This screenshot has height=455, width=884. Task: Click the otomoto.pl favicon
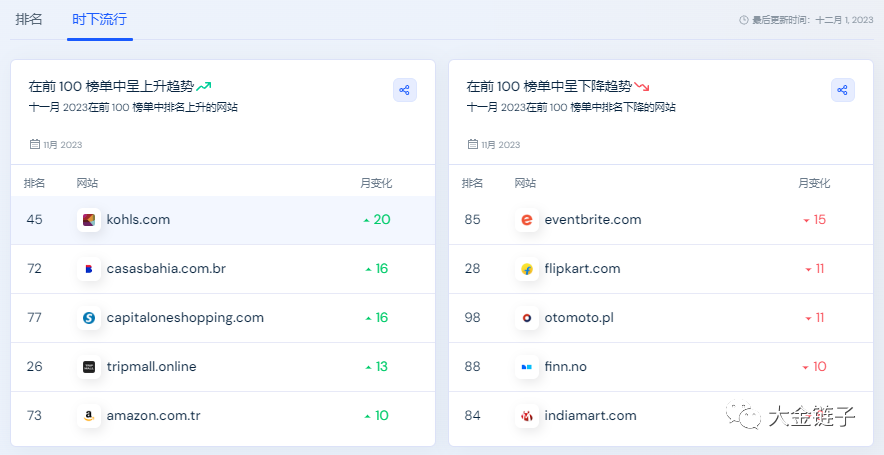click(527, 318)
